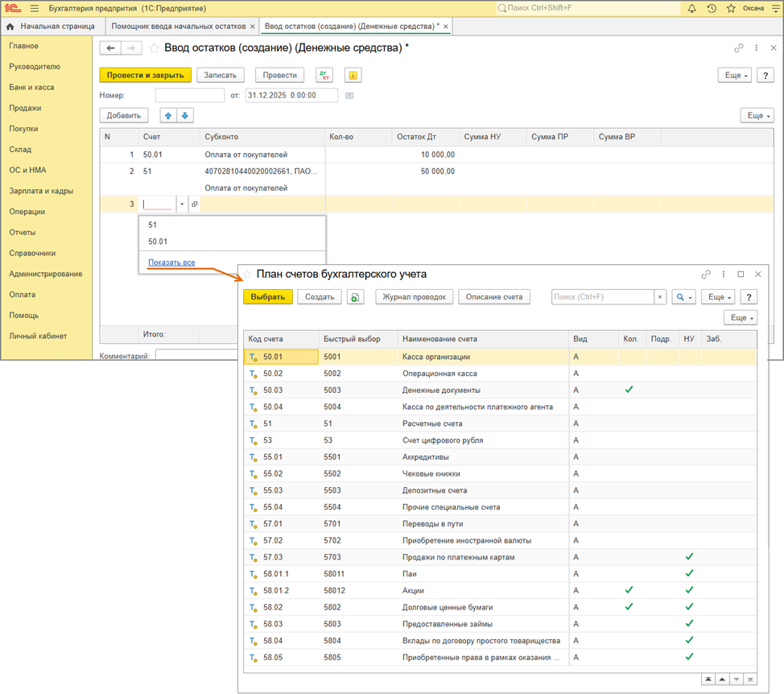
Task: Toggle НУ checkmark for account 57.03
Action: click(x=689, y=557)
